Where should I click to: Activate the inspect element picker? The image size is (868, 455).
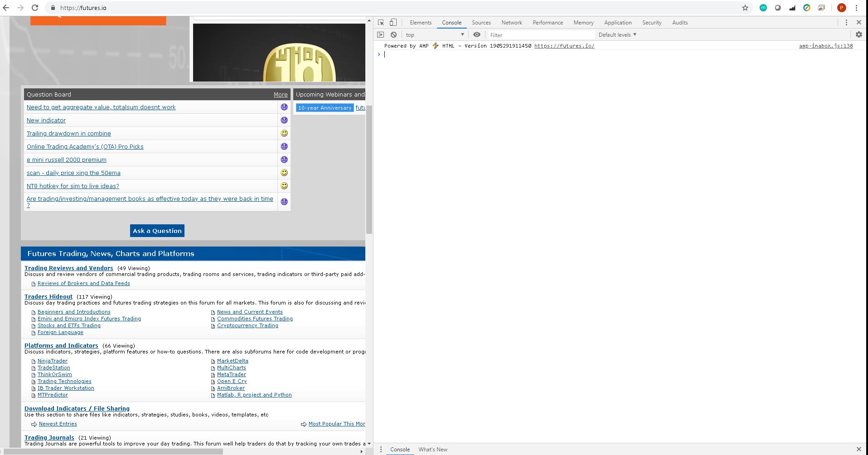point(381,23)
